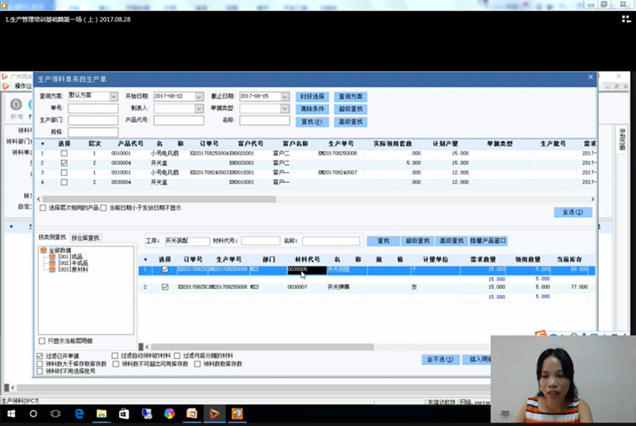
Task: Check the 选择层次相同的产品 option
Action: (x=43, y=208)
